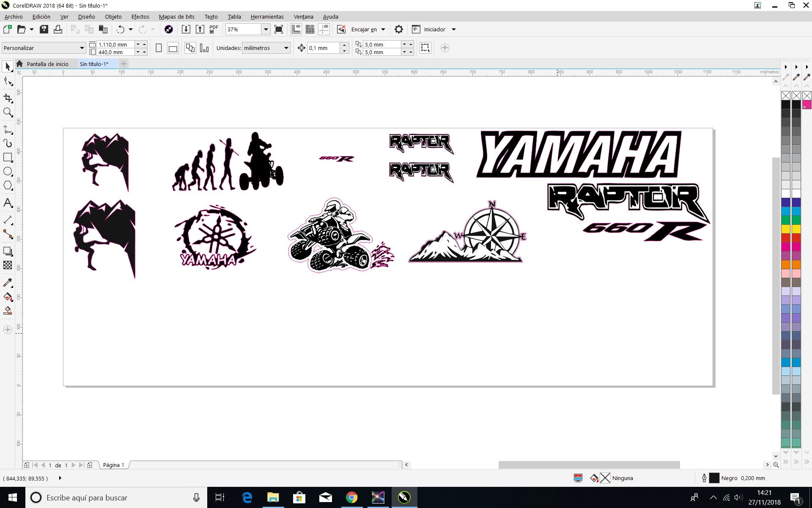The width and height of the screenshot is (812, 508).
Task: Click the Print icon
Action: 58,29
